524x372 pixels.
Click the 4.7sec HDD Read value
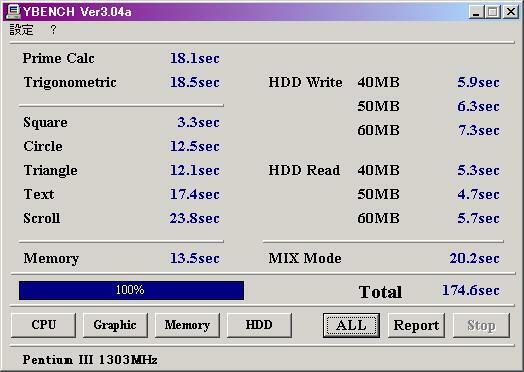[479, 194]
